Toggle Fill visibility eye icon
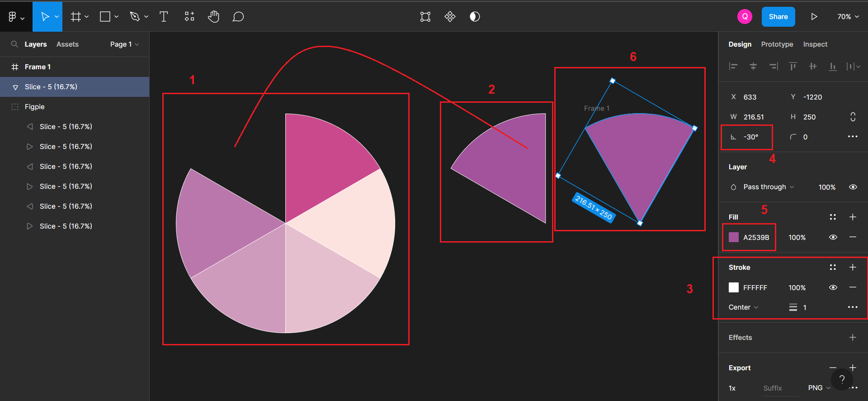This screenshot has width=868, height=401. click(x=833, y=237)
